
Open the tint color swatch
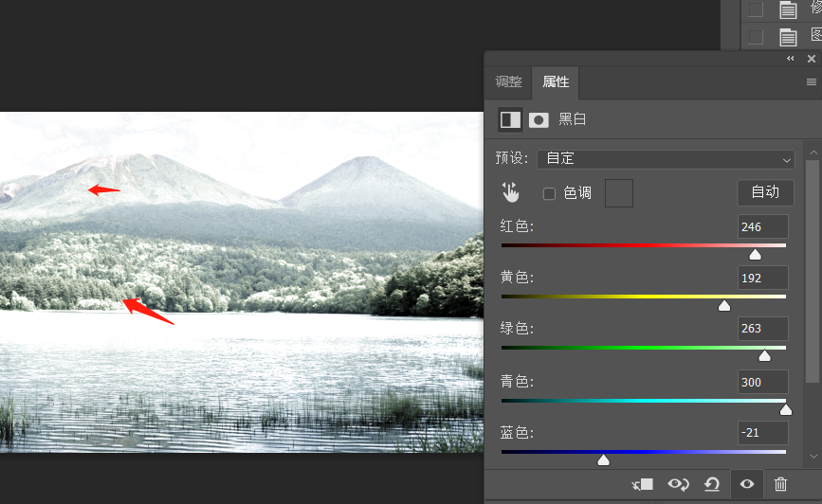pyautogui.click(x=618, y=193)
